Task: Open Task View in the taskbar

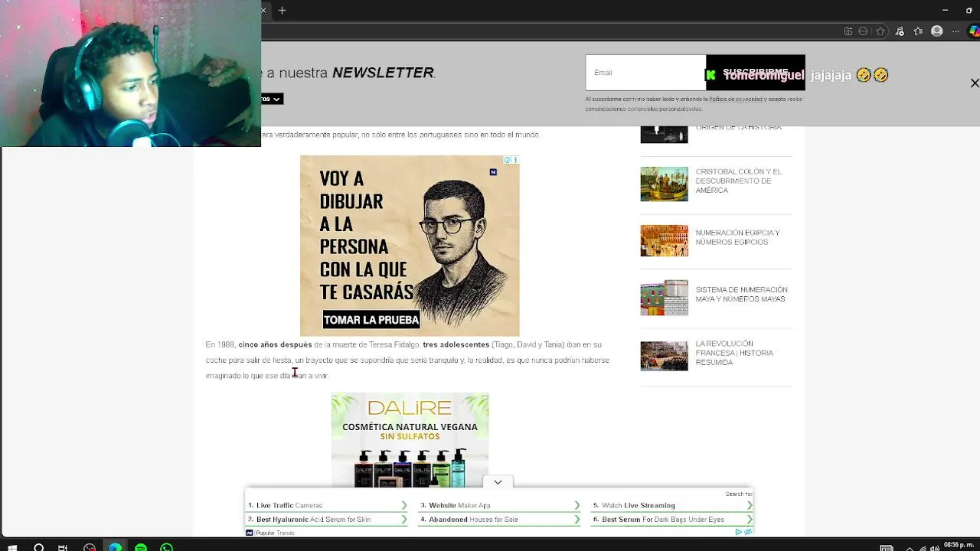Action: 63,547
